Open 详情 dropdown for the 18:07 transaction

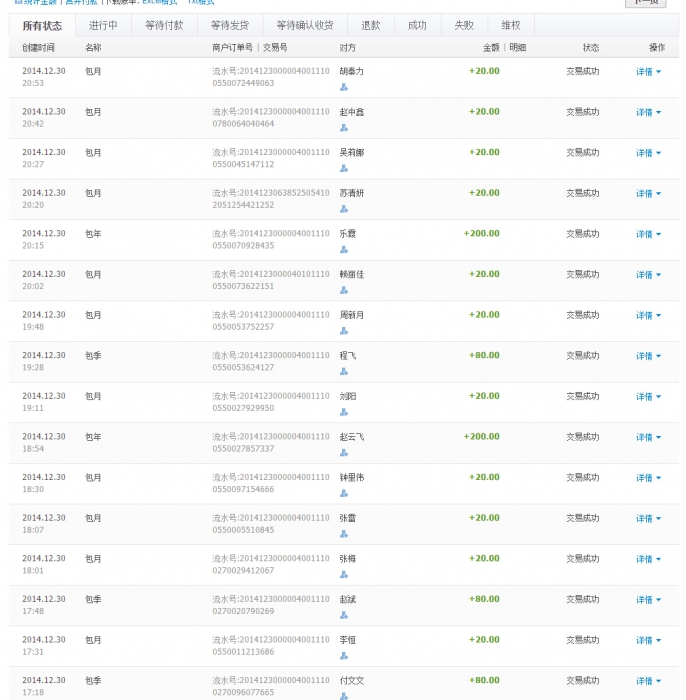click(x=648, y=519)
